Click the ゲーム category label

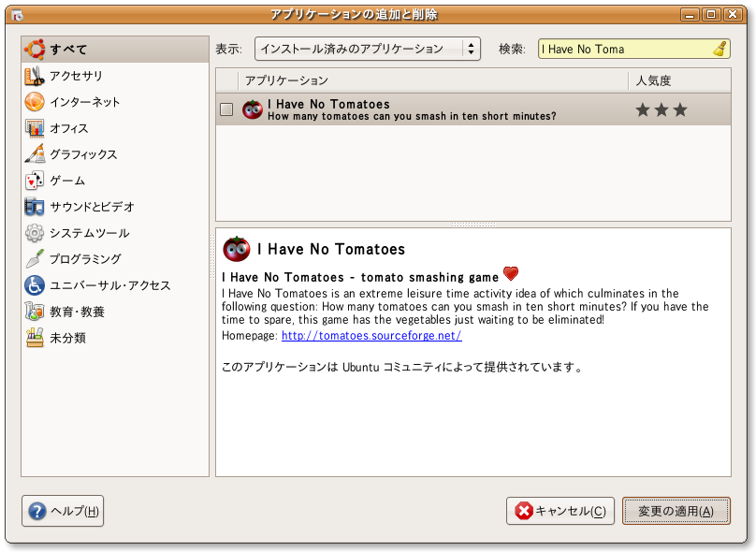(x=68, y=181)
